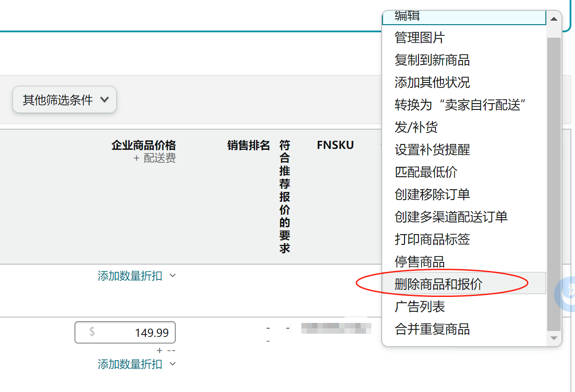Viewport: 575px width, 392px height.
Task: Select 编辑 in the dropdown menu
Action: tap(464, 17)
